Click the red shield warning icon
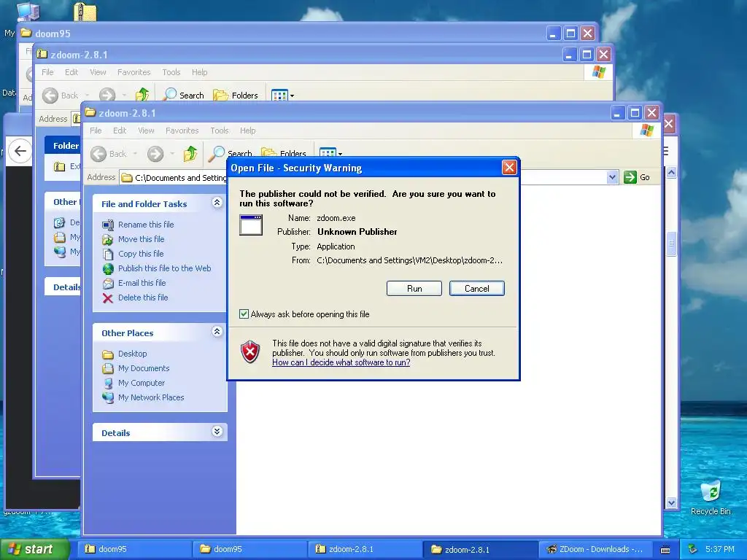The image size is (747, 560). pyautogui.click(x=250, y=352)
